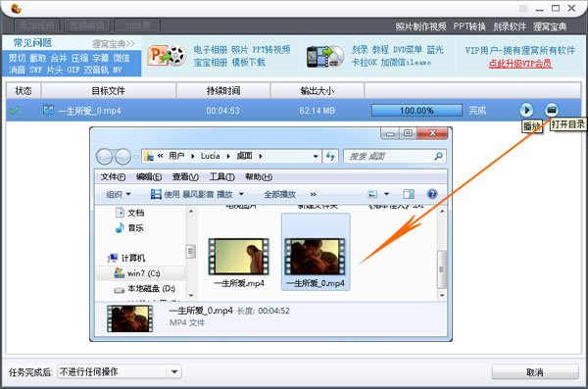Expand dropdown arrow beside 暴风影音 播放
Viewport: 588px width, 389px height.
[x=241, y=194]
